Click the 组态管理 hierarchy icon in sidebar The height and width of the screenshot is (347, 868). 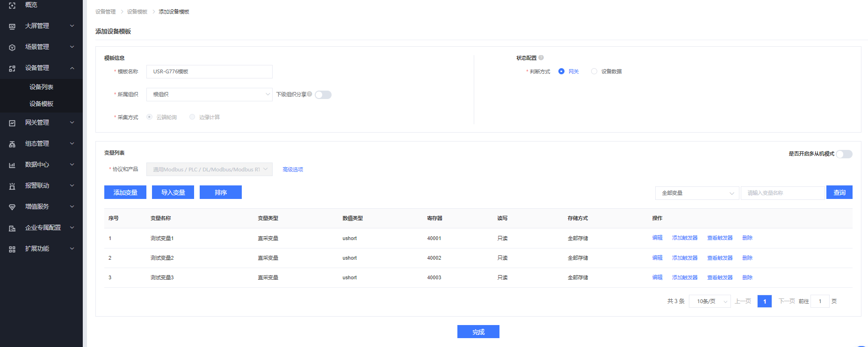(x=12, y=144)
